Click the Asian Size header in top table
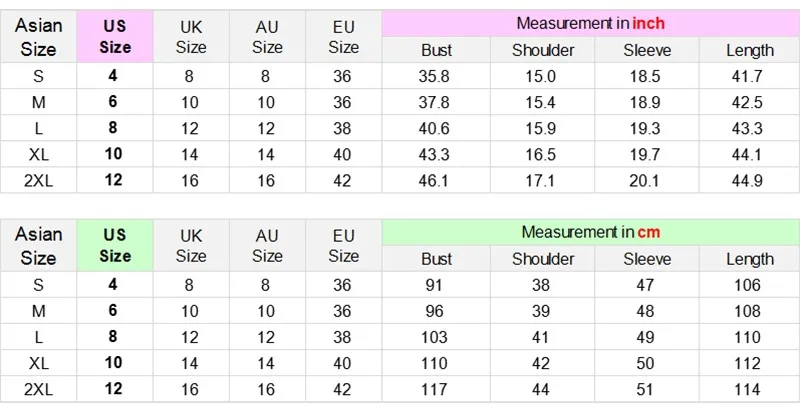Viewport: 800px width, 408px height. [38, 37]
